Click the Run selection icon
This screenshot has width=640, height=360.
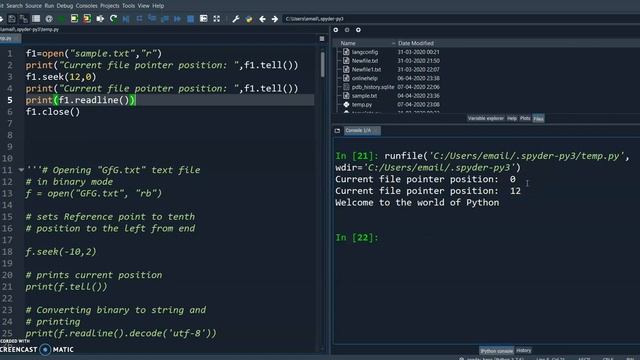pyautogui.click(x=100, y=19)
